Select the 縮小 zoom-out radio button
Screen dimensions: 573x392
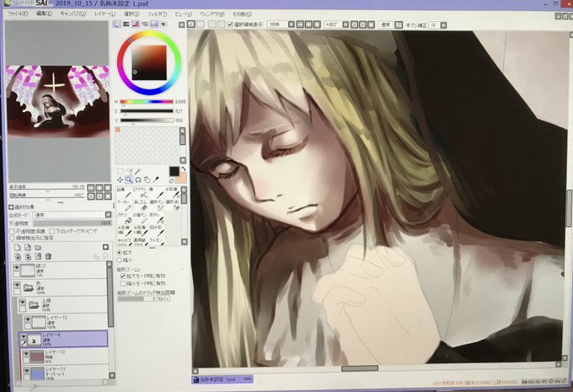[x=119, y=260]
